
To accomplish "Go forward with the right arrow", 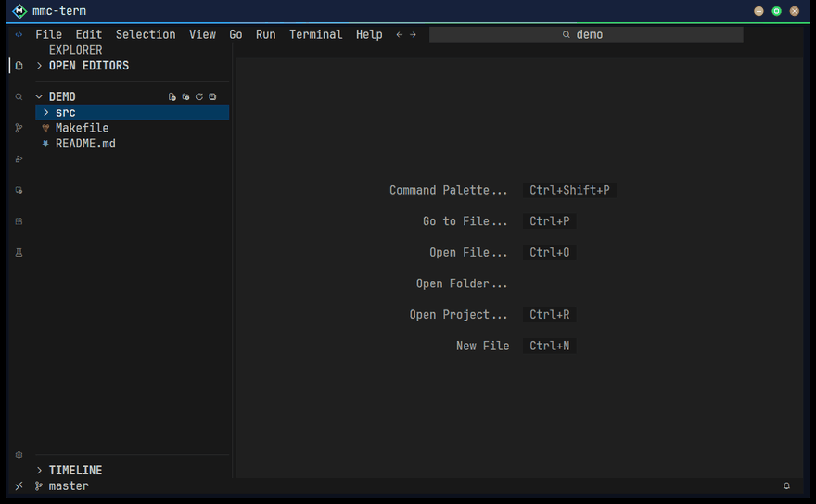I will pos(413,35).
